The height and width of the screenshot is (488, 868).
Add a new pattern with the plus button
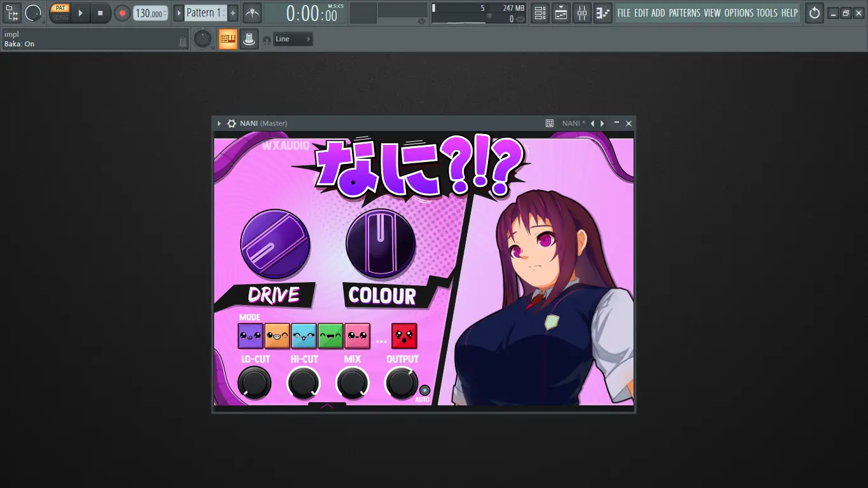[x=233, y=13]
